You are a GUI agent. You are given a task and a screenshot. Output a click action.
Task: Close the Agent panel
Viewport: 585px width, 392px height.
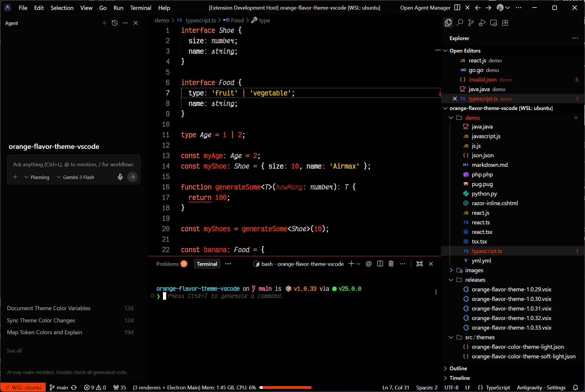(136, 23)
